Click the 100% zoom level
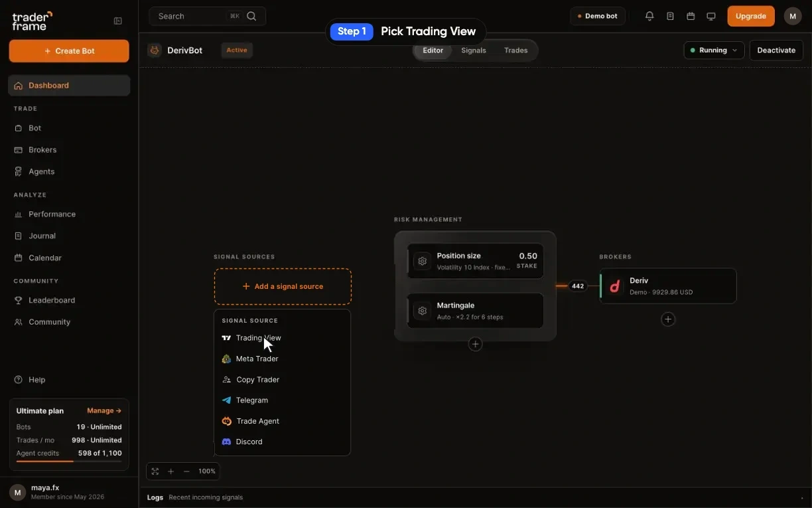Image resolution: width=812 pixels, height=508 pixels. (207, 471)
